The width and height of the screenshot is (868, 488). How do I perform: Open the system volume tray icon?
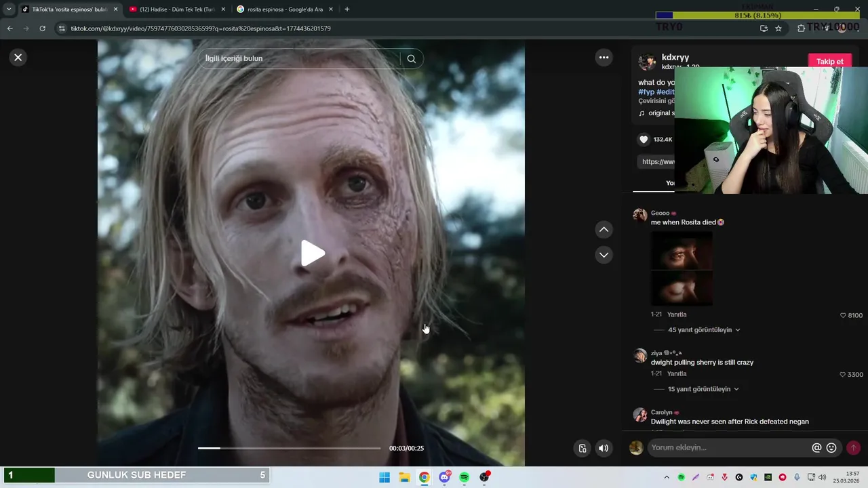[x=823, y=477]
